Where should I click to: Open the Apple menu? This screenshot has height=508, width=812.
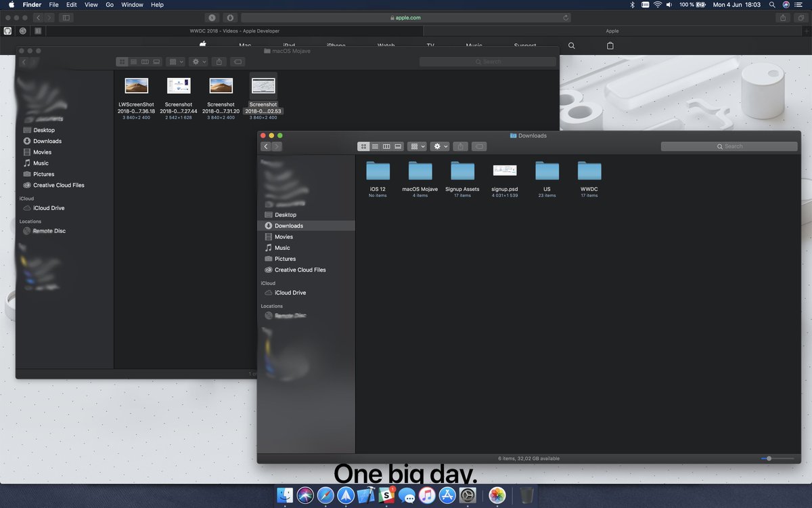(x=12, y=5)
